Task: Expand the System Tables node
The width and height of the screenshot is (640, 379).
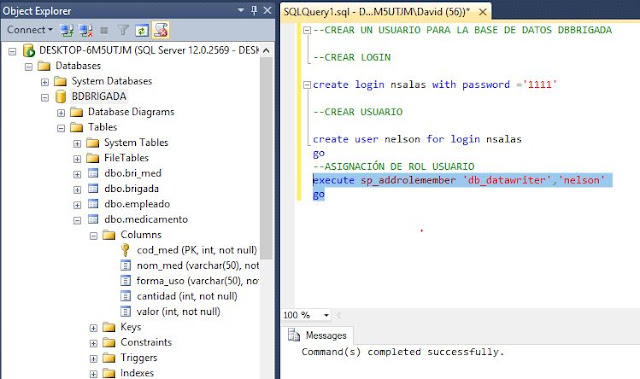Action: (77, 144)
